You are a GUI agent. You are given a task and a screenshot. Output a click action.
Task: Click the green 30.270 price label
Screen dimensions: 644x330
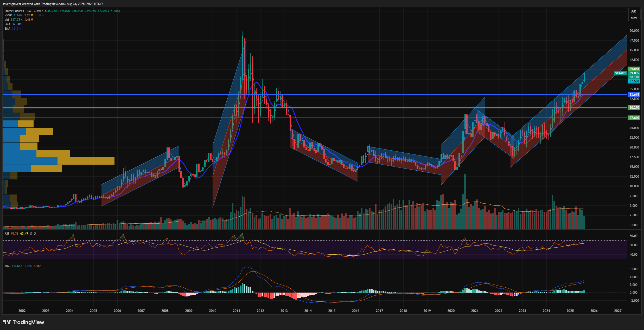634,108
